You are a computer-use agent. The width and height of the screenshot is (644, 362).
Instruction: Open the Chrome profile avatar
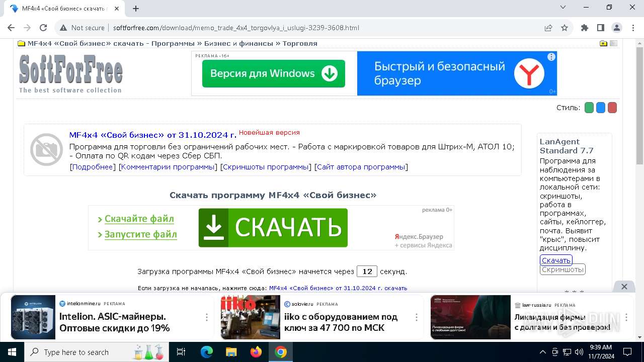617,28
